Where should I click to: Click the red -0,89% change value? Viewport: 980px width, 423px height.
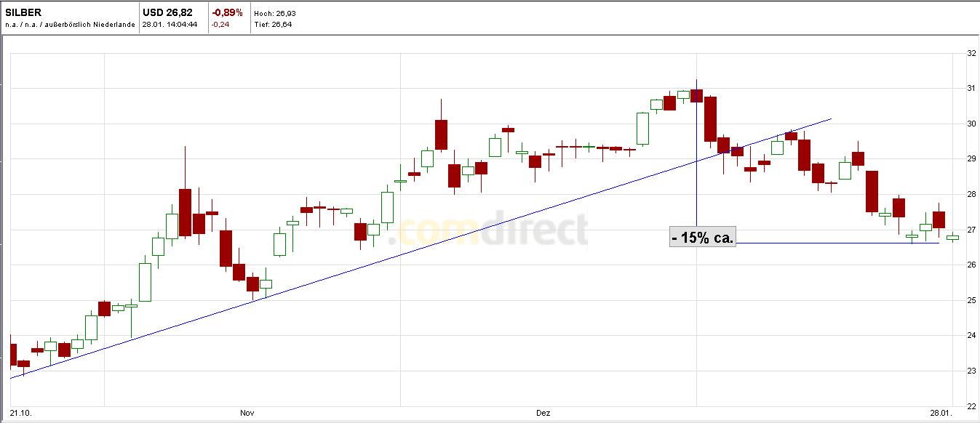tap(226, 11)
